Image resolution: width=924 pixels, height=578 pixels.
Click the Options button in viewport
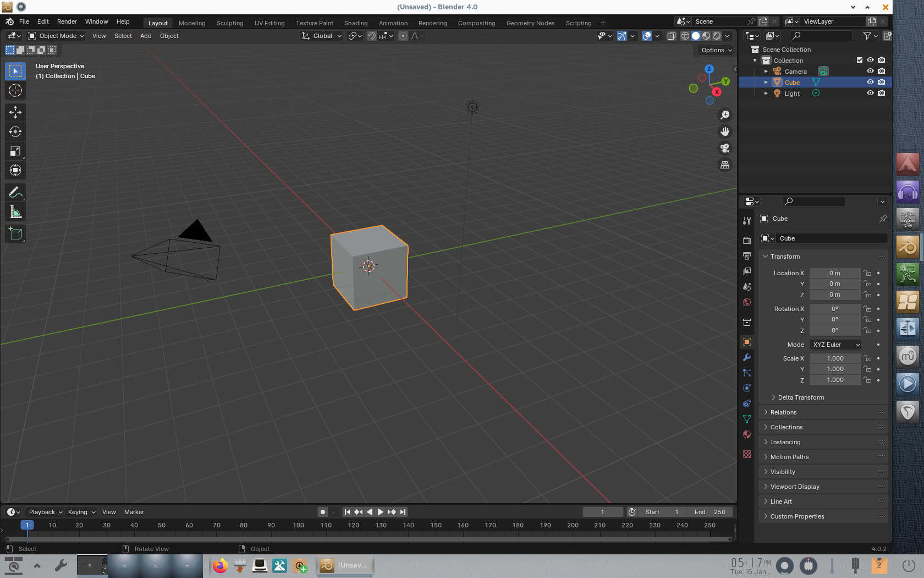(716, 50)
